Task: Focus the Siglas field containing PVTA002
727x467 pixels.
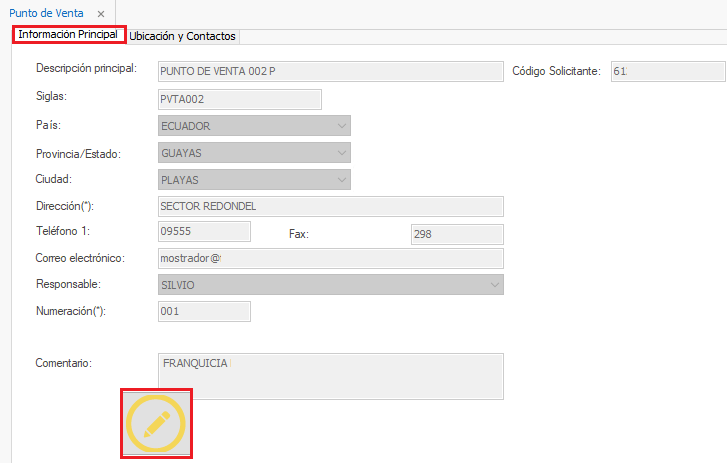Action: click(239, 99)
